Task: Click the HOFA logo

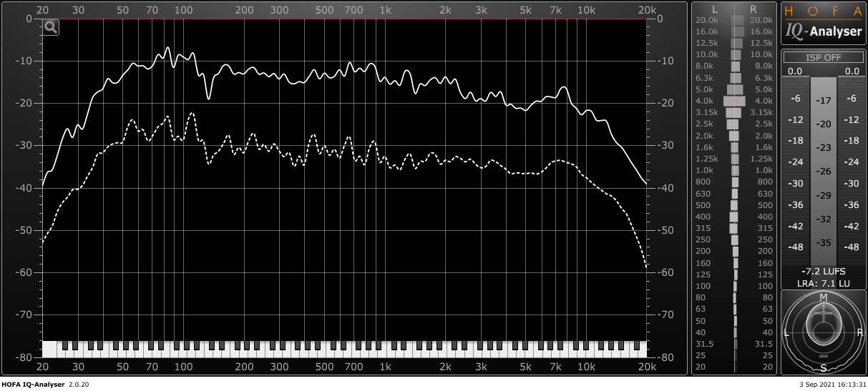Action: [x=823, y=11]
